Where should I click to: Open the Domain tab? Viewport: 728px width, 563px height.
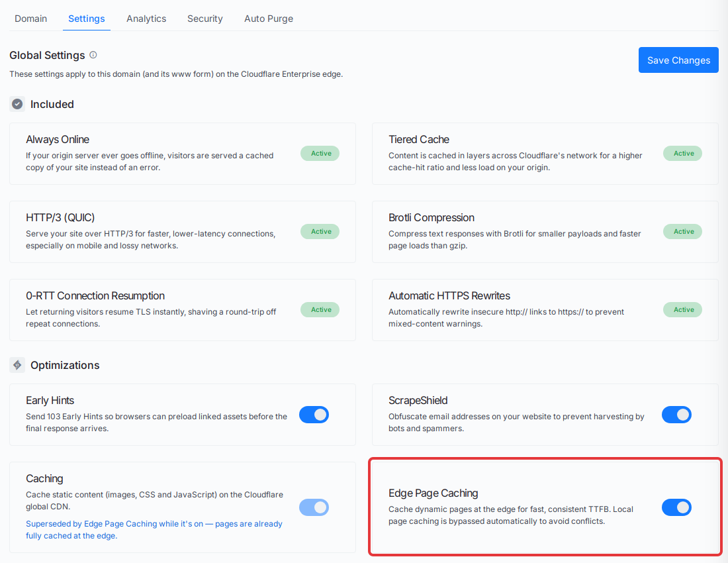tap(30, 19)
